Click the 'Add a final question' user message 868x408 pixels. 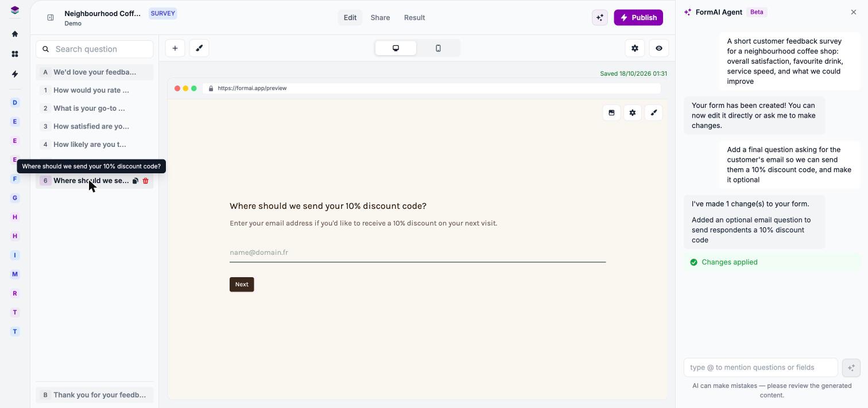click(789, 165)
